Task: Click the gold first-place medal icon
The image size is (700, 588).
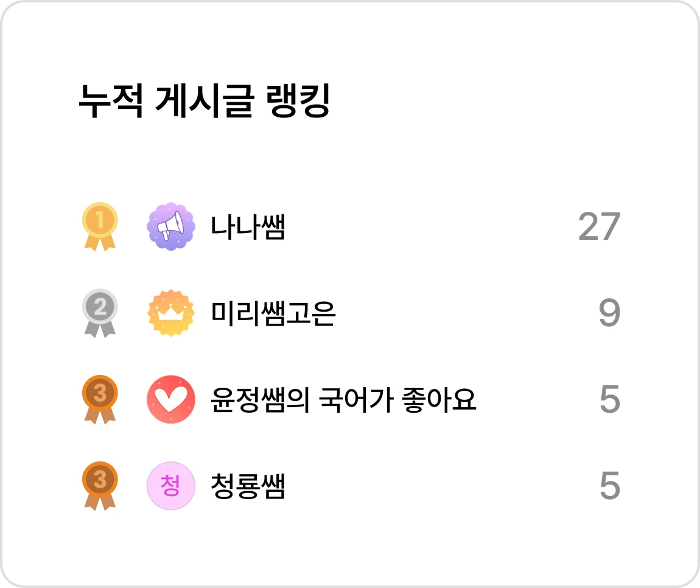Action: click(x=100, y=226)
